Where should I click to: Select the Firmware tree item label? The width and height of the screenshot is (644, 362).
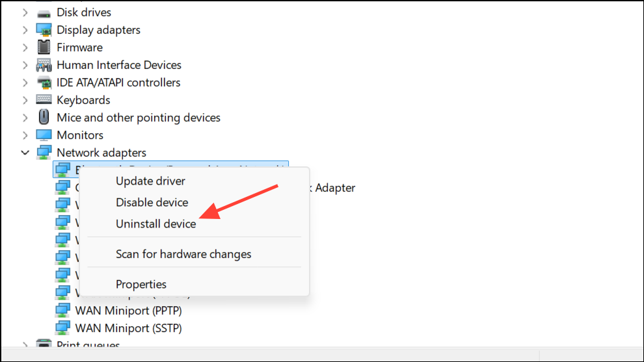[79, 47]
